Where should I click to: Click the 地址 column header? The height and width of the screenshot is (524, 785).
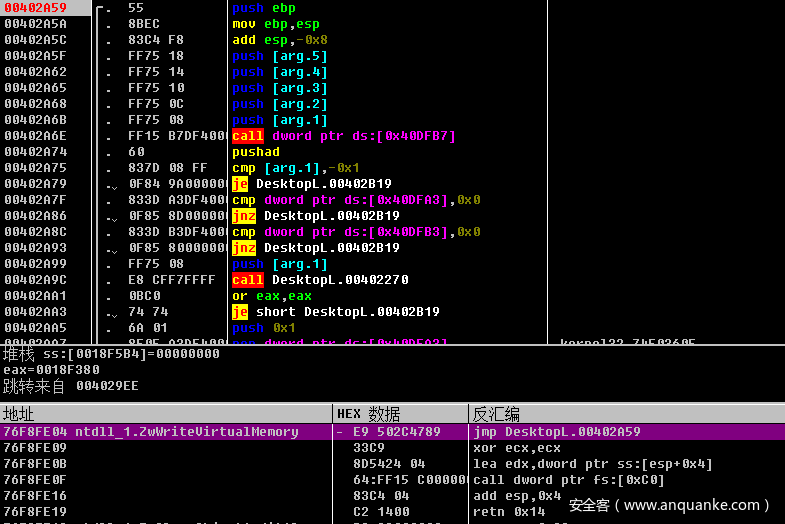click(19, 414)
